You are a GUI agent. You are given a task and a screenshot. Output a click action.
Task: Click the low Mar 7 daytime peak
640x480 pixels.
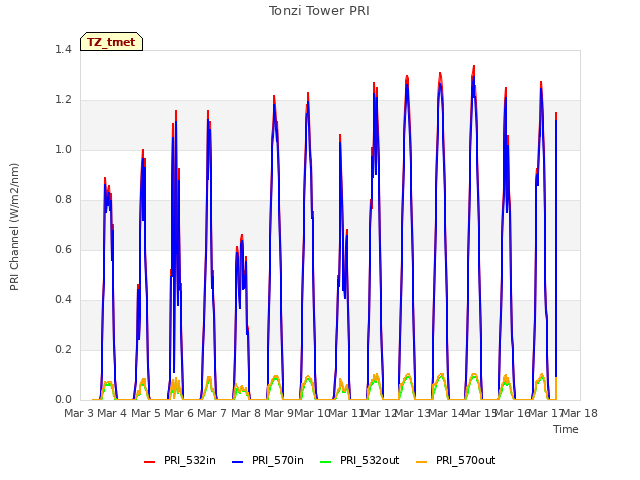242,236
